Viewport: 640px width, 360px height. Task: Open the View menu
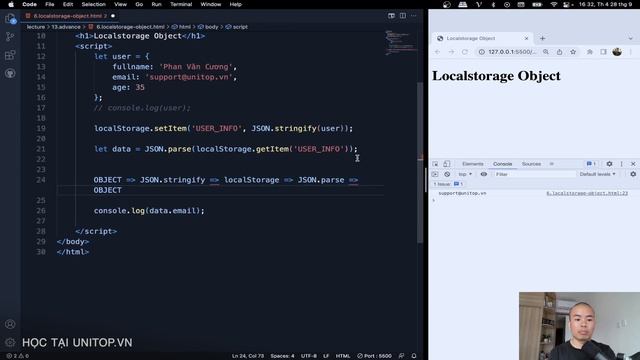pos(120,4)
